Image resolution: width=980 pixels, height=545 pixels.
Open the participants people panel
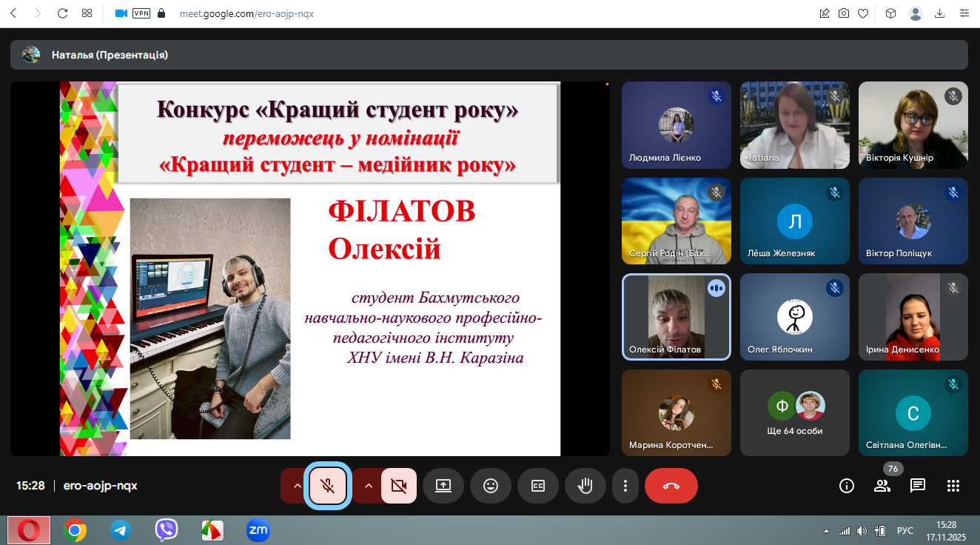pos(882,486)
